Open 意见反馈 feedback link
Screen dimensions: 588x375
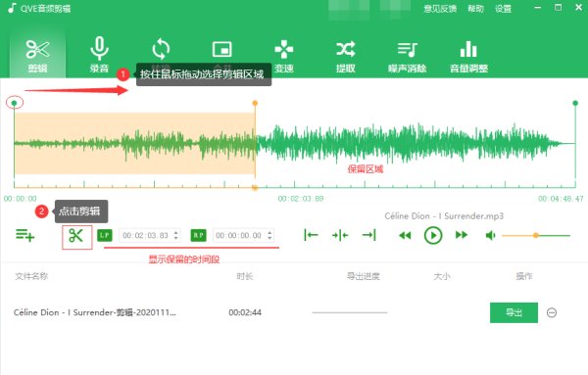440,8
